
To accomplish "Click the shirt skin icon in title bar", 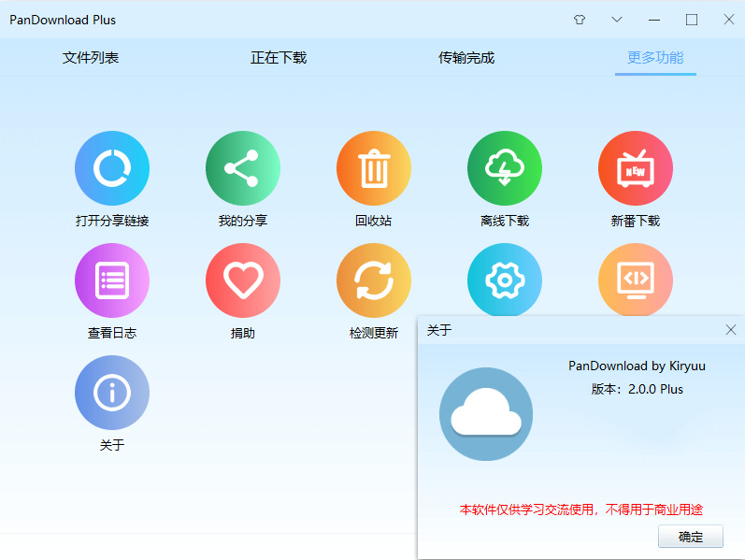I will click(x=580, y=20).
